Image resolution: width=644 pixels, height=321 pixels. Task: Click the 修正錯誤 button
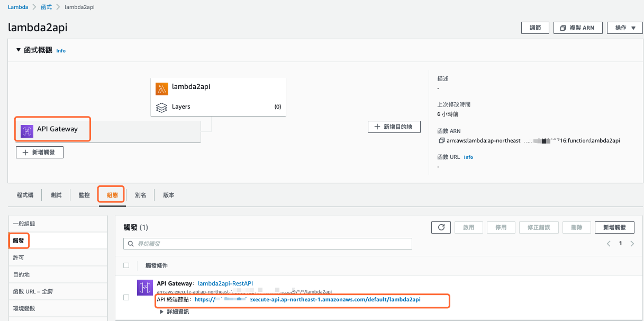(539, 227)
